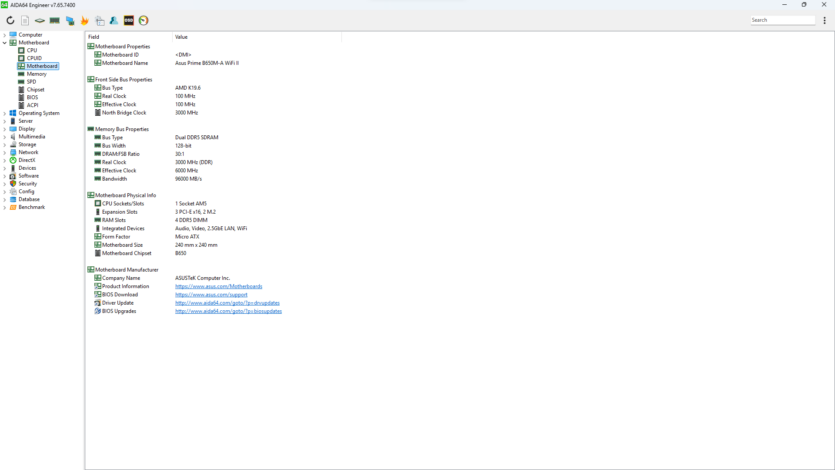835x470 pixels.
Task: Open the BIOS Upgrades aida64 link
Action: [x=228, y=311]
